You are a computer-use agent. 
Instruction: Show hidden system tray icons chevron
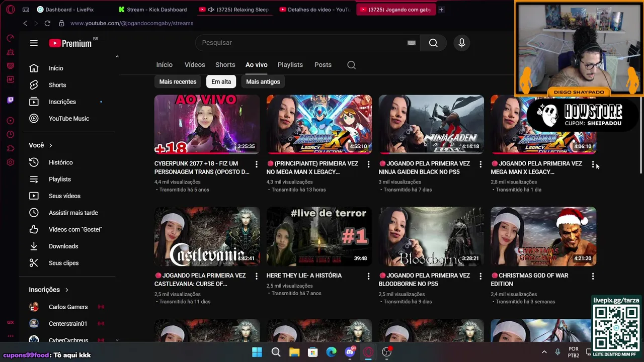coord(544,352)
